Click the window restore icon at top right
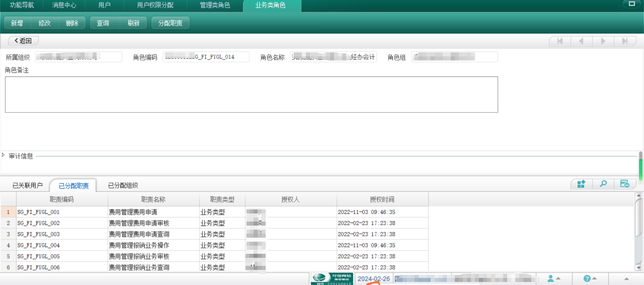Viewport: 644px width, 285px height. [632, 4]
